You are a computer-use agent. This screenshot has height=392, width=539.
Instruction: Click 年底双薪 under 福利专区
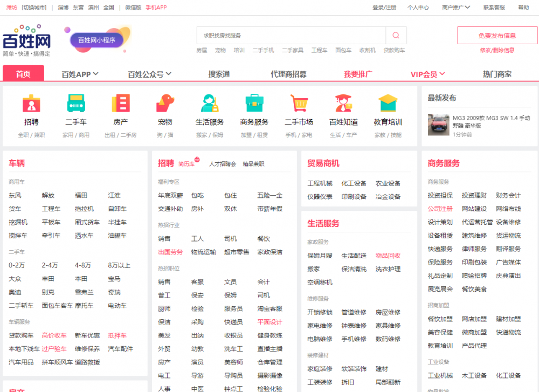coord(170,196)
